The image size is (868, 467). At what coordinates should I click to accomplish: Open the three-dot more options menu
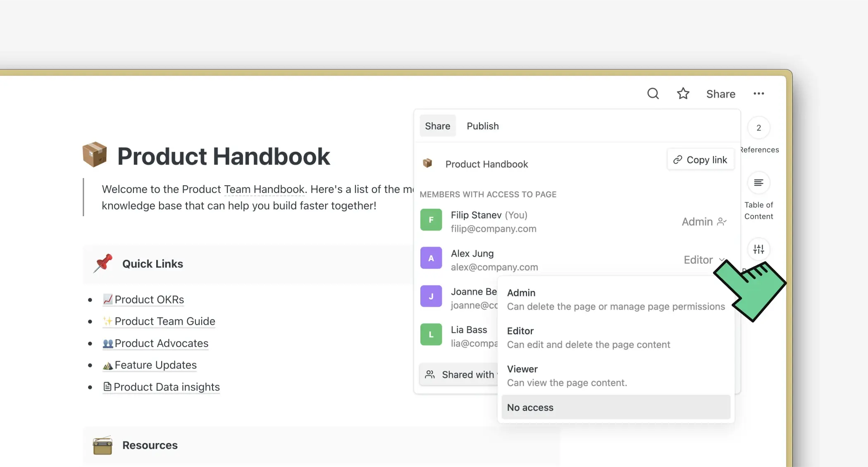point(758,94)
